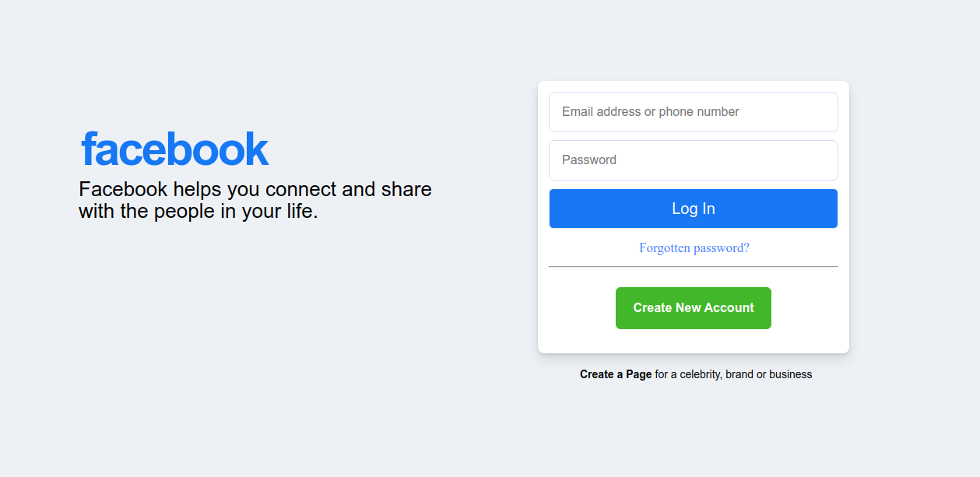
Task: Submit login via the Log In button
Action: click(x=693, y=208)
